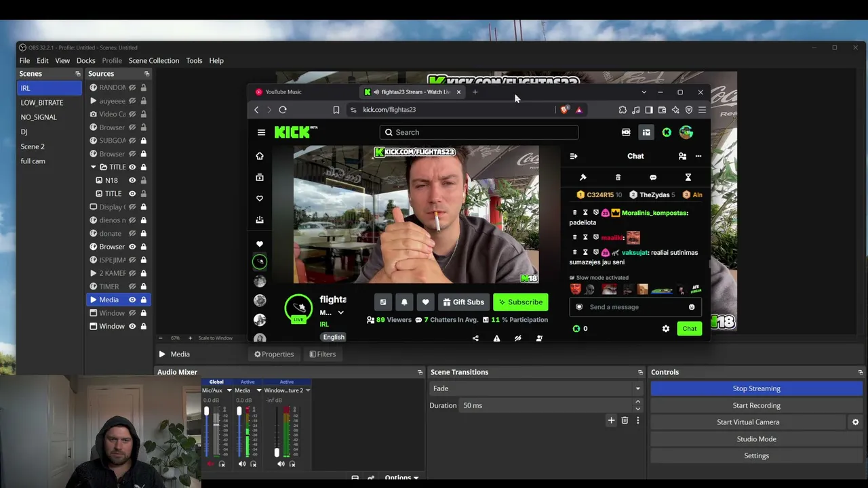868x488 pixels.
Task: Click the chat hourglass slow mode icon
Action: tap(688, 178)
